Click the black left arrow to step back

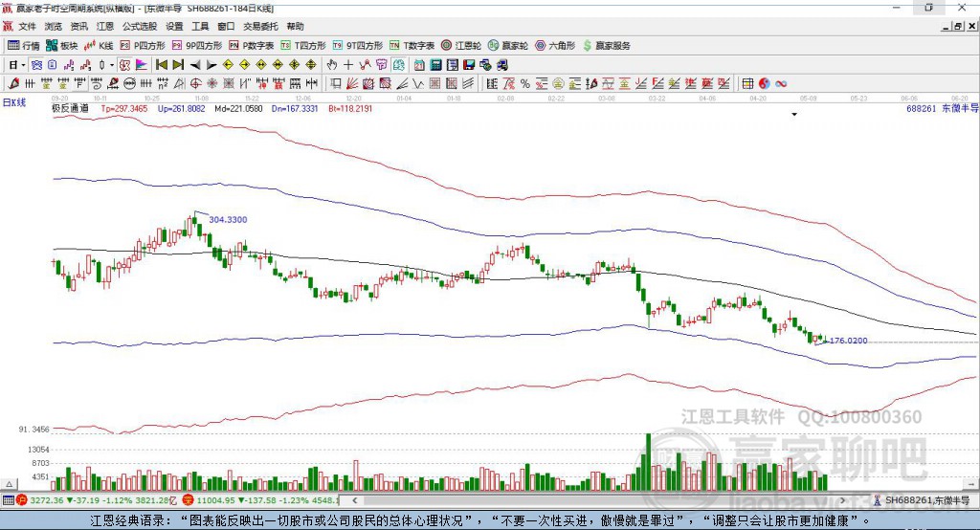[195, 65]
